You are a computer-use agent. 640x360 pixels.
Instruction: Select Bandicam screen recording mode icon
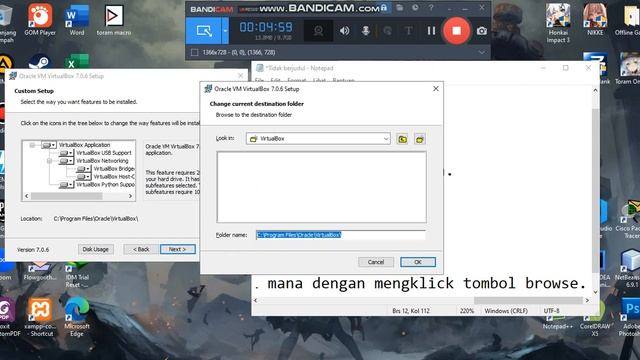tap(204, 31)
